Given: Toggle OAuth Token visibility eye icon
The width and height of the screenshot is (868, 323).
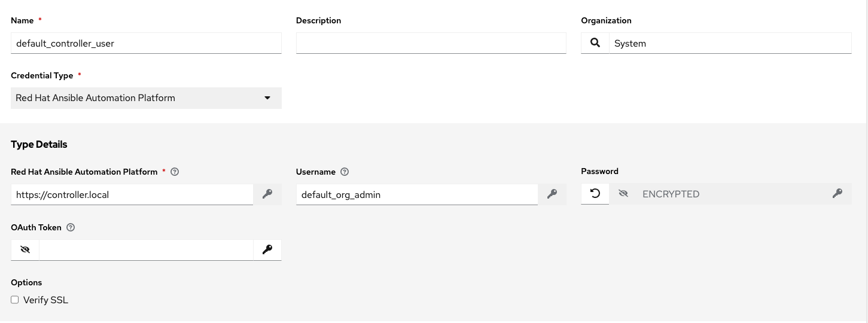Looking at the screenshot, I should pos(25,250).
